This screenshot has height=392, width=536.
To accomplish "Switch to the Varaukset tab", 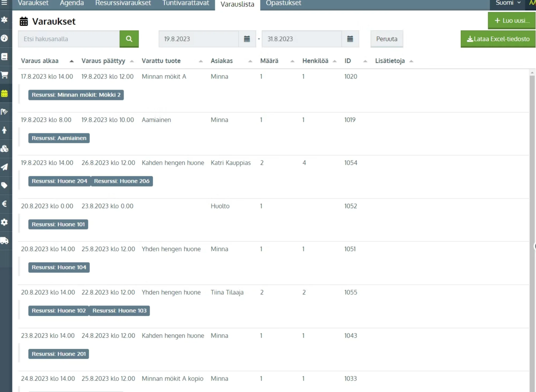I will point(33,3).
